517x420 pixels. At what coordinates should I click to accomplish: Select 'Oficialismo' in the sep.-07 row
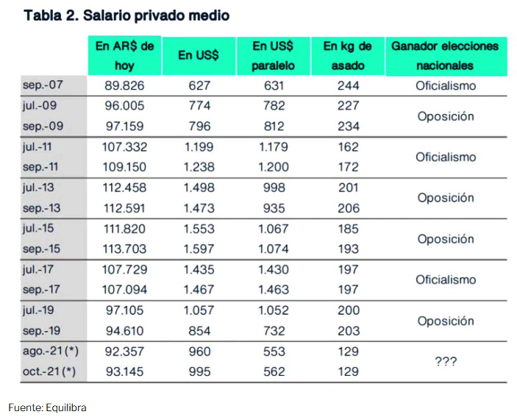(x=446, y=85)
